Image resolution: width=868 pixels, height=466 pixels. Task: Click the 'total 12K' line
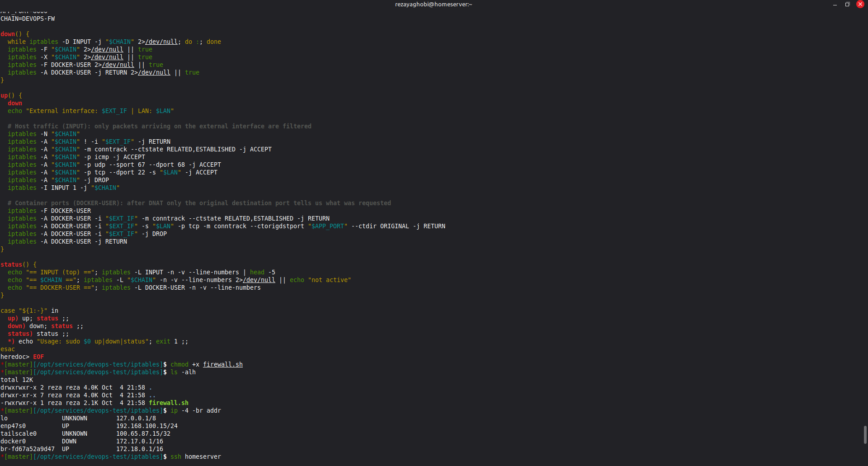pyautogui.click(x=17, y=380)
